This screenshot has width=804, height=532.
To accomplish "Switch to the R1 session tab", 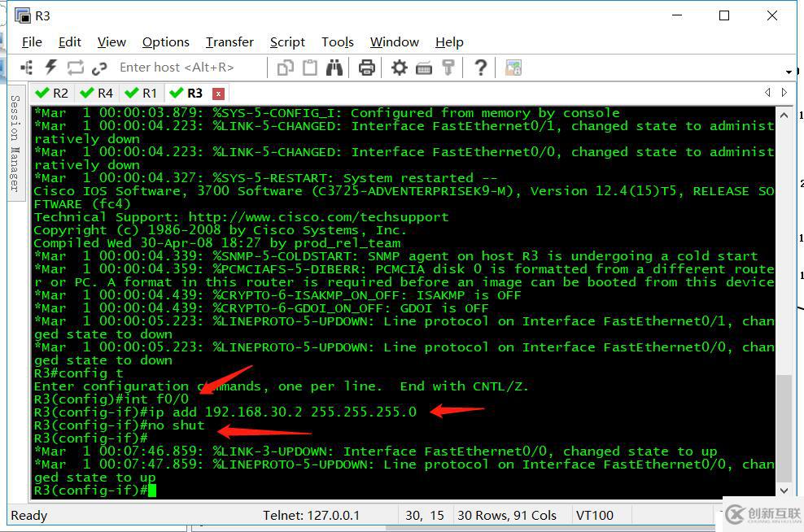I will (x=142, y=94).
